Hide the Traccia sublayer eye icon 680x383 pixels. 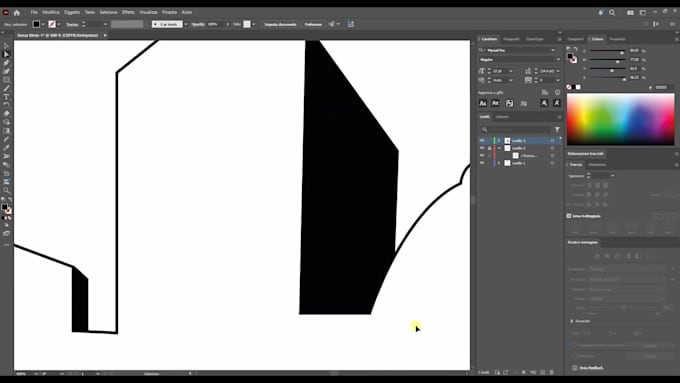(x=482, y=155)
